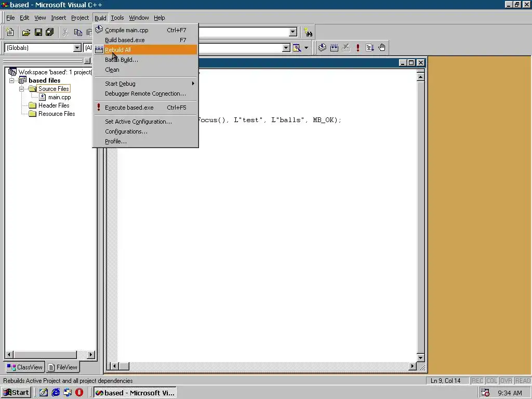Click the system tray scheduler icon
Viewport: 532px width, 399px height.
coord(485,393)
